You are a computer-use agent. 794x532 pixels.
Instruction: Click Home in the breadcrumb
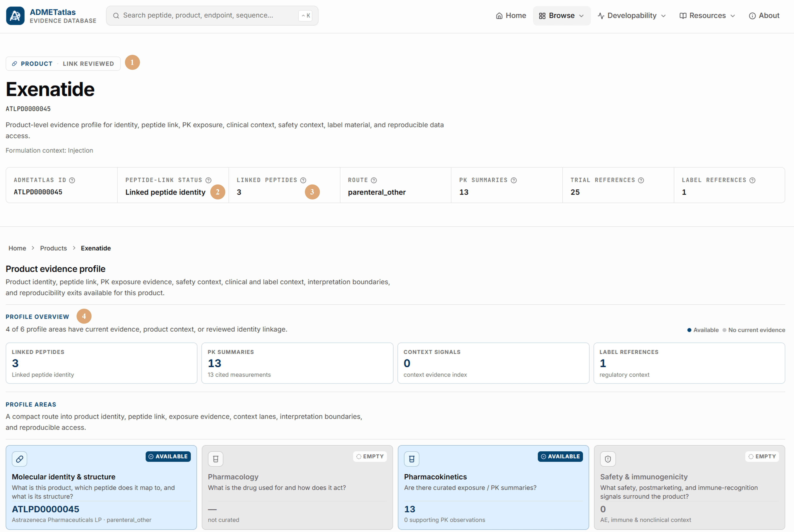pyautogui.click(x=17, y=248)
